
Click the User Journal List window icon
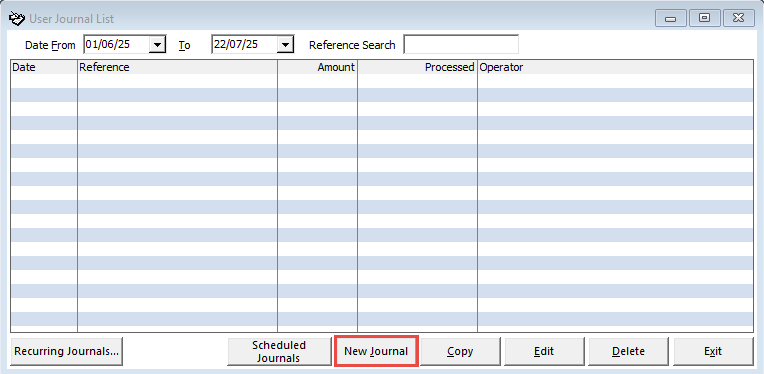point(17,19)
